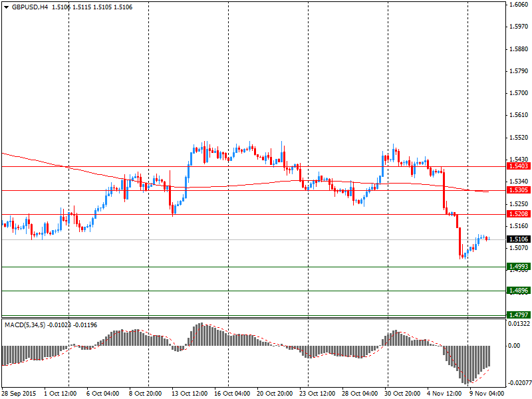Select the price scale value 1.5790
532x399 pixels.
pos(519,71)
